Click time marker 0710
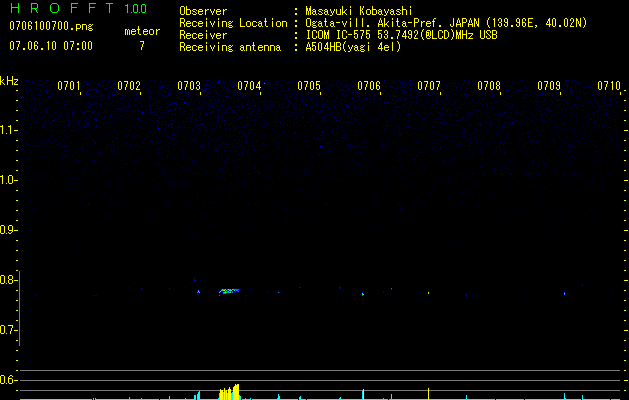The image size is (629, 400). pyautogui.click(x=609, y=85)
